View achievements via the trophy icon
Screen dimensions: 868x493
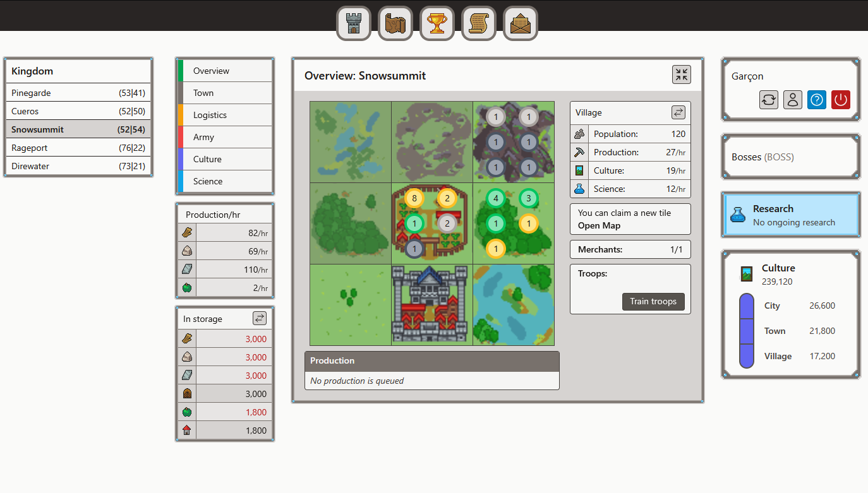click(437, 23)
